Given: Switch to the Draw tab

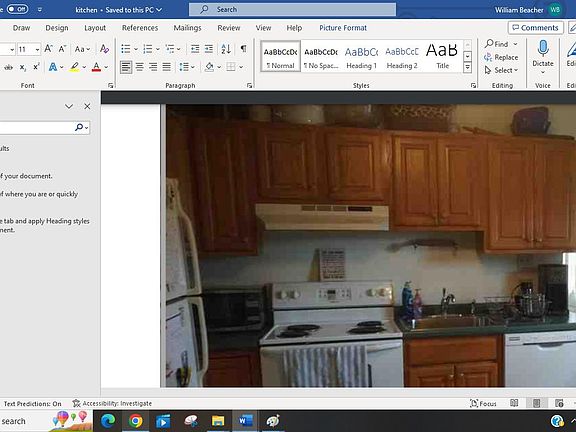Looking at the screenshot, I should pos(21,28).
